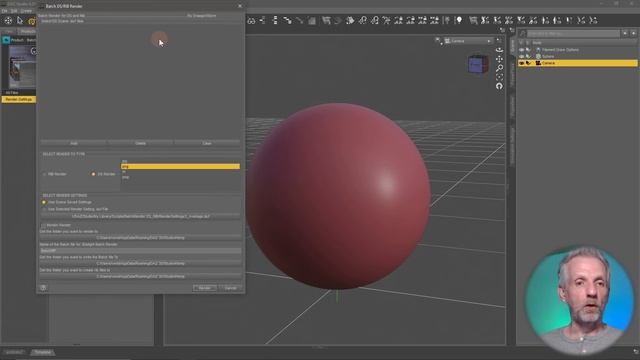
Task: Click the Add button in Batch Render dialog
Action: 73,143
